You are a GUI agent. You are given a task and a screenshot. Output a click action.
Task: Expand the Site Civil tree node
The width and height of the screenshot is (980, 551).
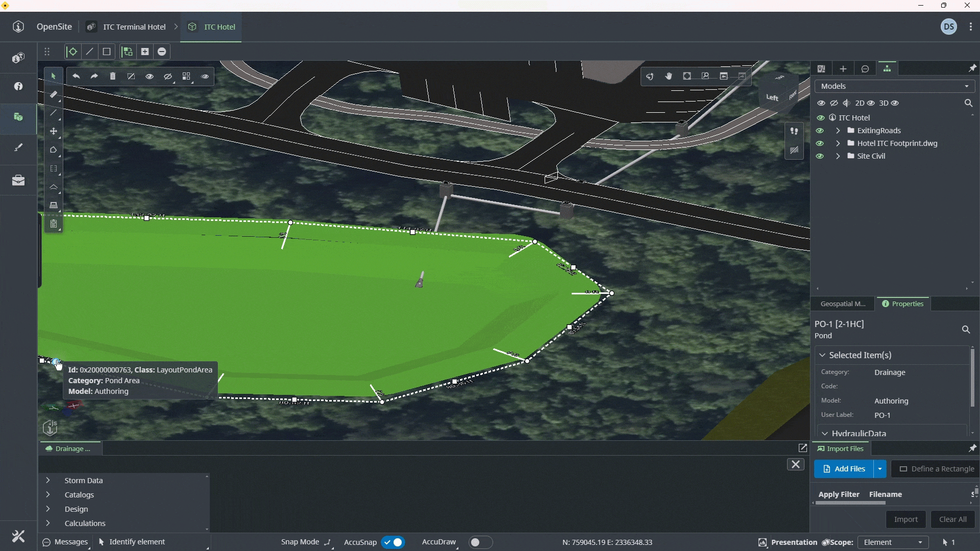click(838, 156)
